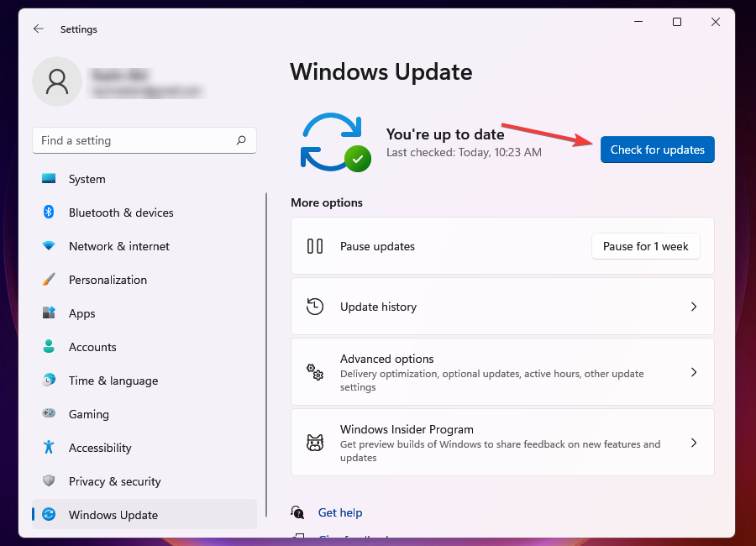Open Windows Insider Program chevron
The width and height of the screenshot is (756, 546).
(694, 443)
